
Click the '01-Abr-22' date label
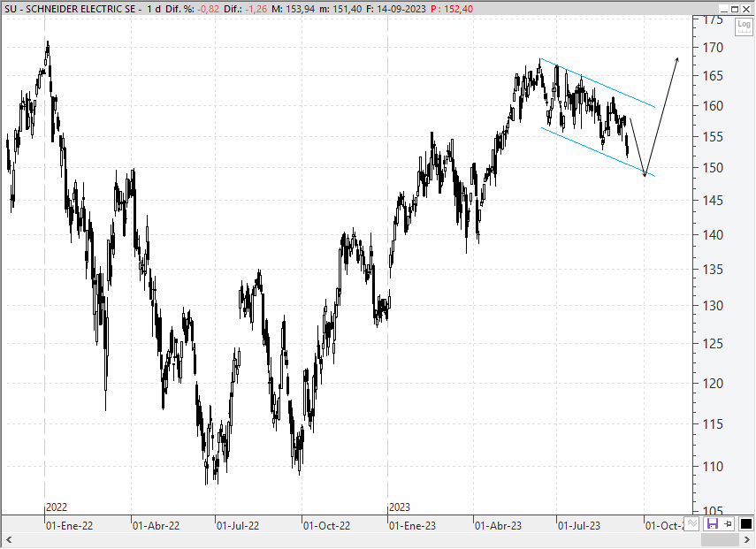click(156, 526)
